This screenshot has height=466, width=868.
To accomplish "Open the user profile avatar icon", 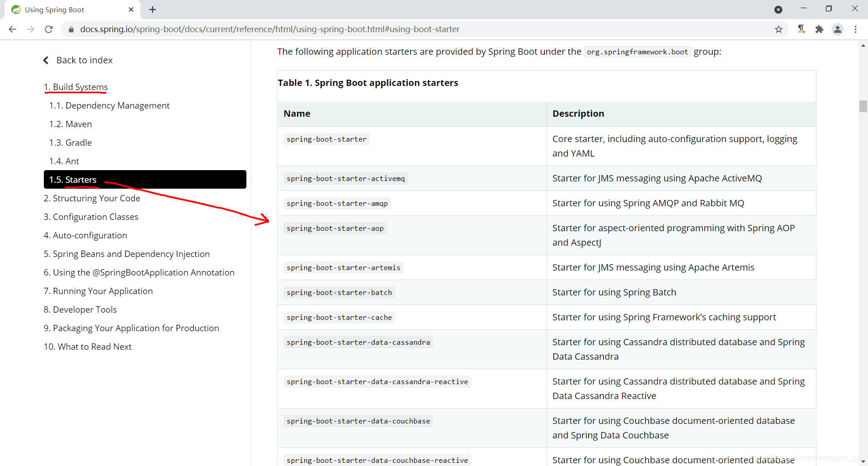I will pos(838,29).
